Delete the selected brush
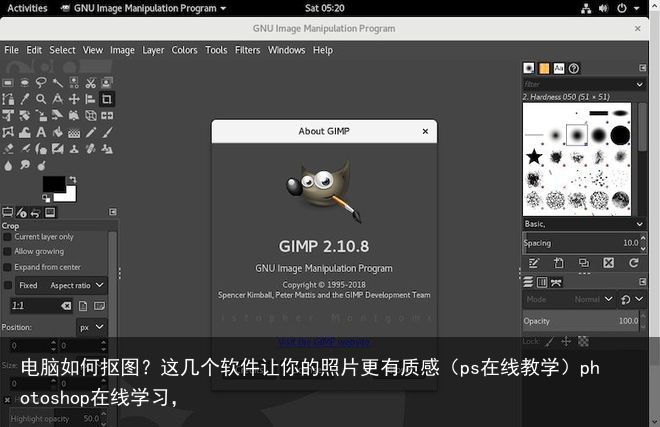660x427 pixels. click(x=609, y=263)
